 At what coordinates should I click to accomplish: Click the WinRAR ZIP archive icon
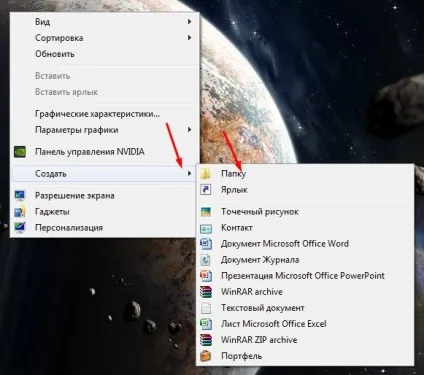[x=206, y=340]
